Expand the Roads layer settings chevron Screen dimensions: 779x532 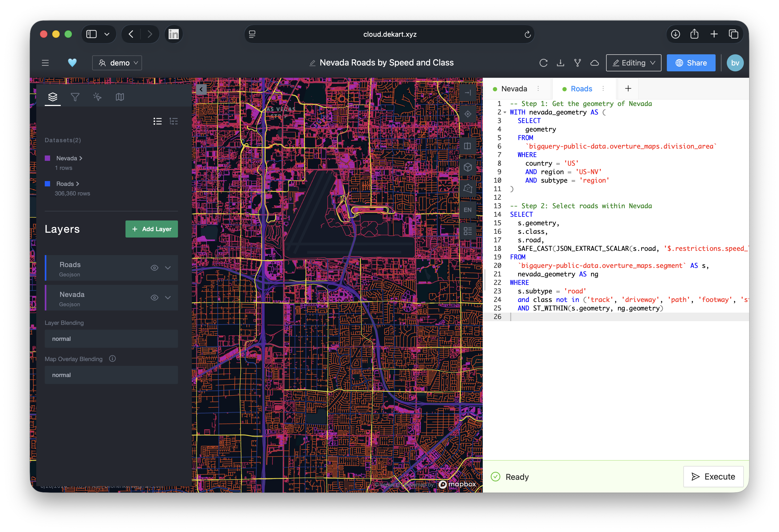[x=168, y=268]
